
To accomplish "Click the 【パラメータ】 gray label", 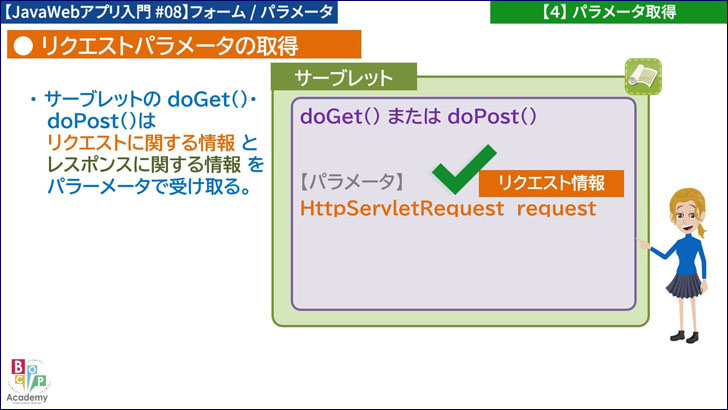I will [x=352, y=183].
